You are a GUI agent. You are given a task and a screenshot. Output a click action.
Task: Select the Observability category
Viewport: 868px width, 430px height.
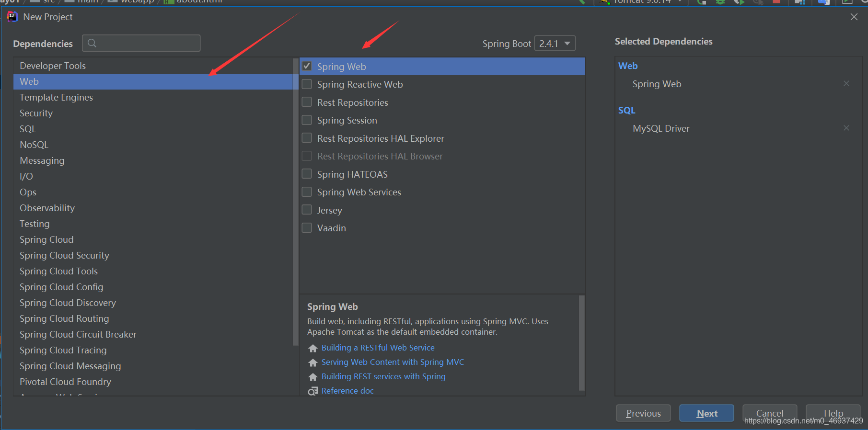[x=153, y=208]
